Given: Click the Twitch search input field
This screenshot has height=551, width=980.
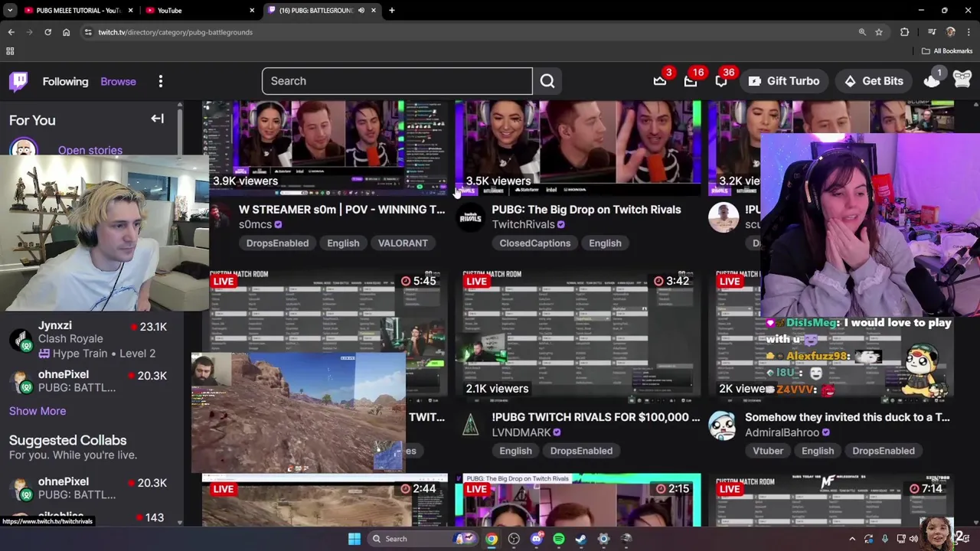Looking at the screenshot, I should (x=397, y=81).
